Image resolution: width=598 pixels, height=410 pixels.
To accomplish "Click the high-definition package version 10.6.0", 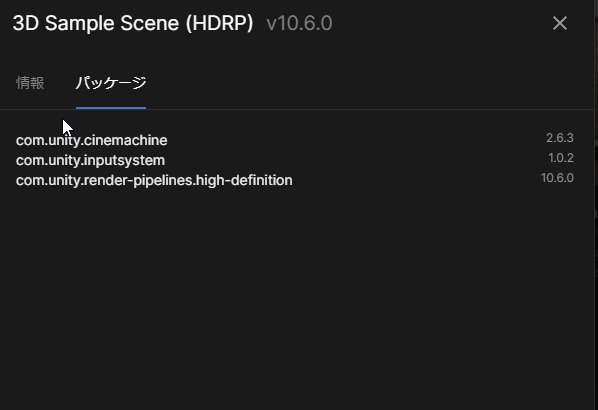I will coord(557,178).
